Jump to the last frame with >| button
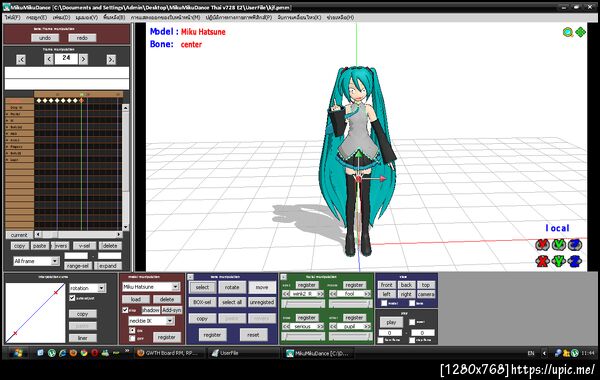 click(111, 59)
